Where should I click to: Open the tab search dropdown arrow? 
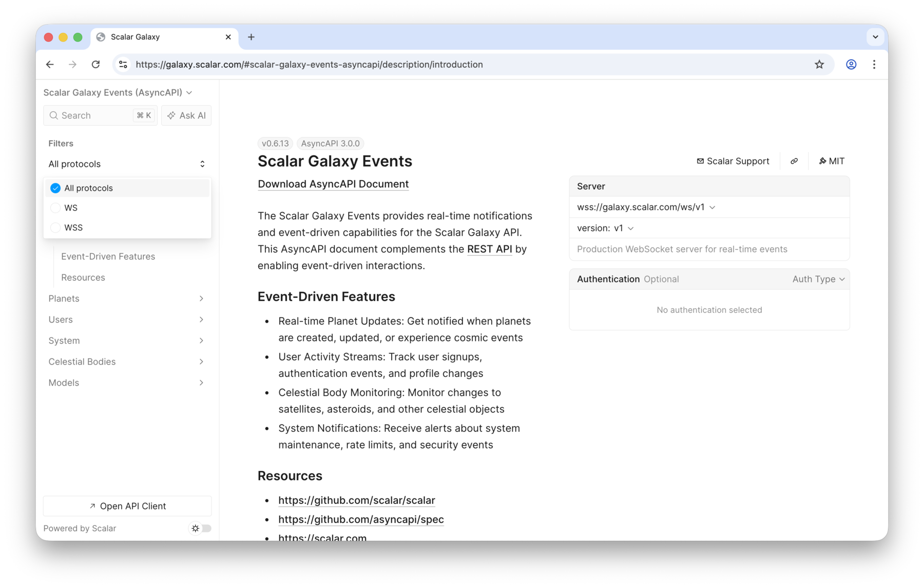(875, 37)
